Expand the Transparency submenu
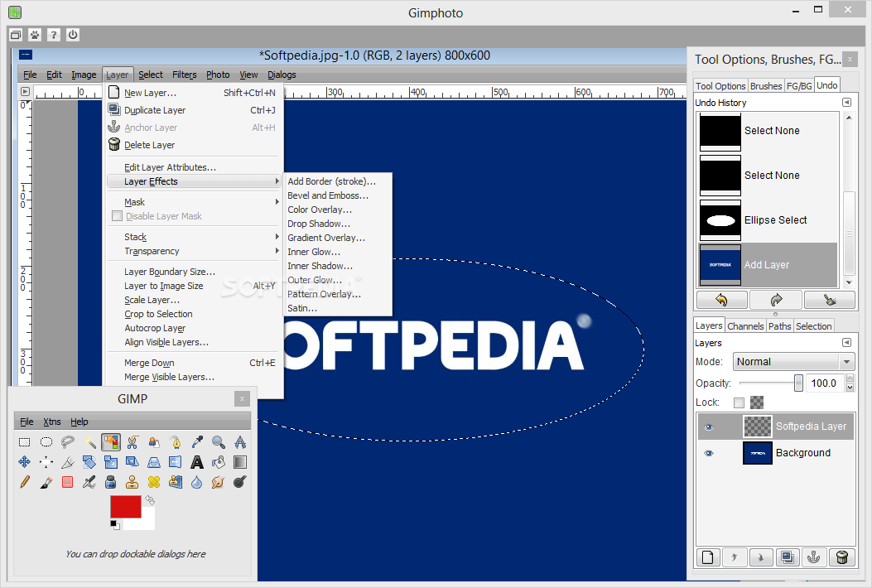 pyautogui.click(x=195, y=251)
